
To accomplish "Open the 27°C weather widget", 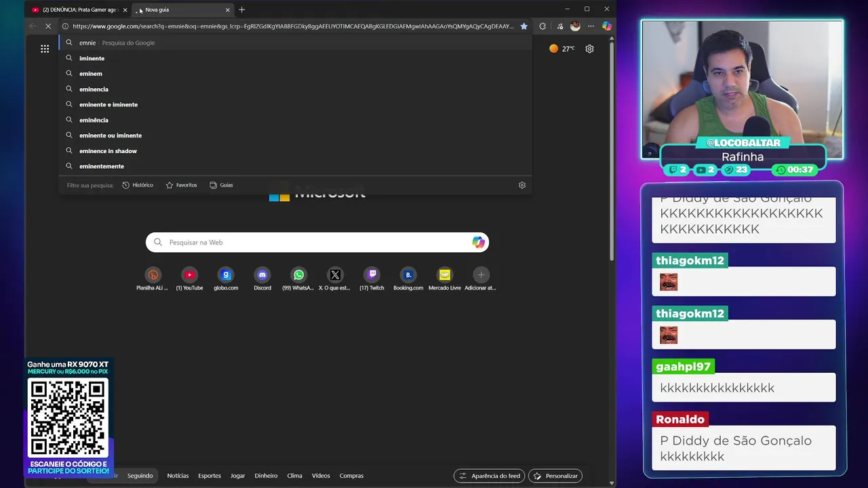I will (x=561, y=49).
